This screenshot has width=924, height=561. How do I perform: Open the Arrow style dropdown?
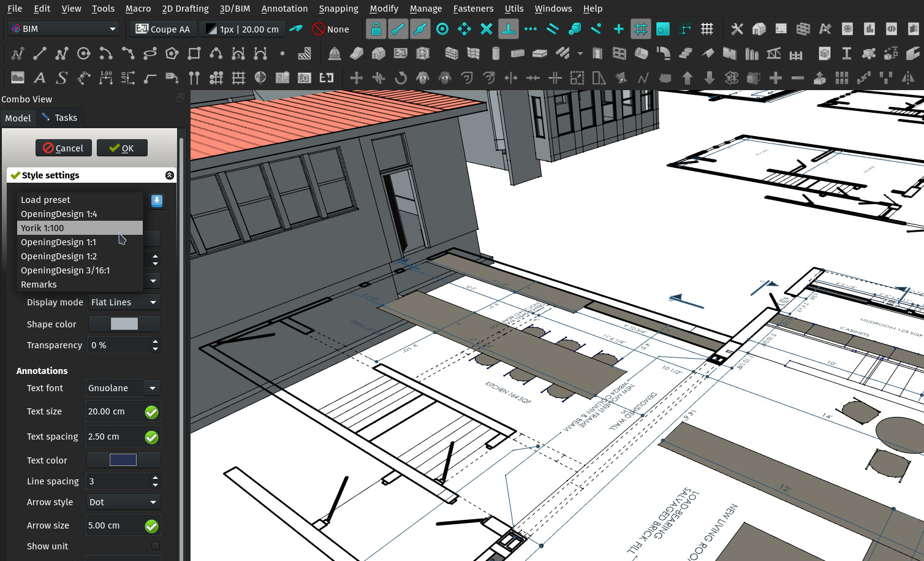pyautogui.click(x=123, y=502)
